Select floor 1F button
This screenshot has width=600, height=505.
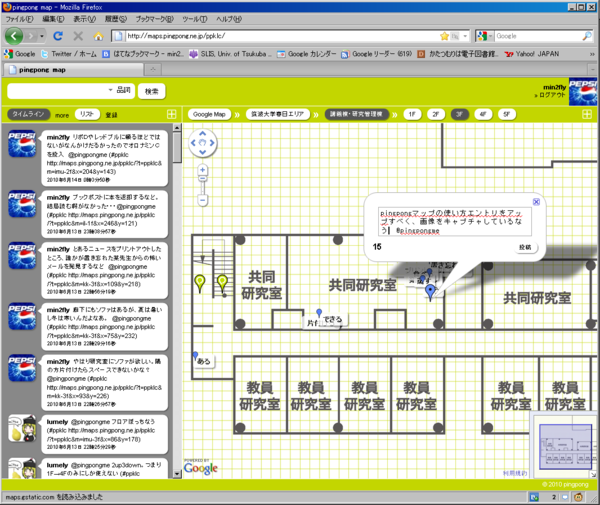pos(412,114)
